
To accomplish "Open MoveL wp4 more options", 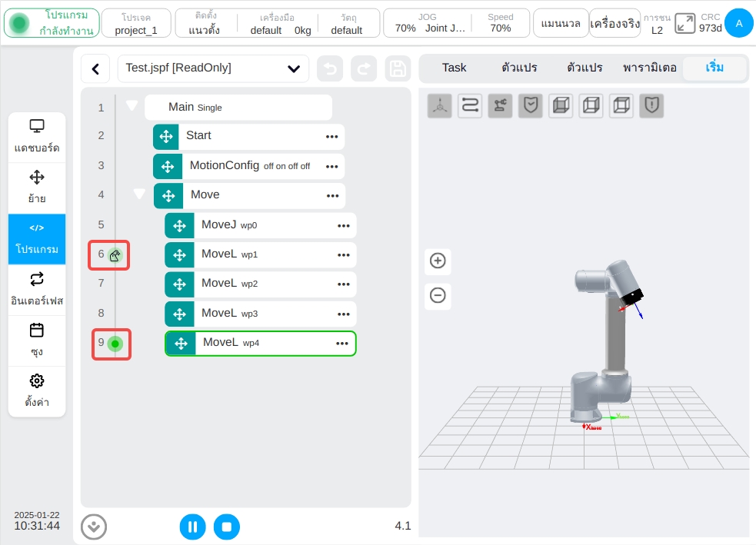I will tap(342, 344).
